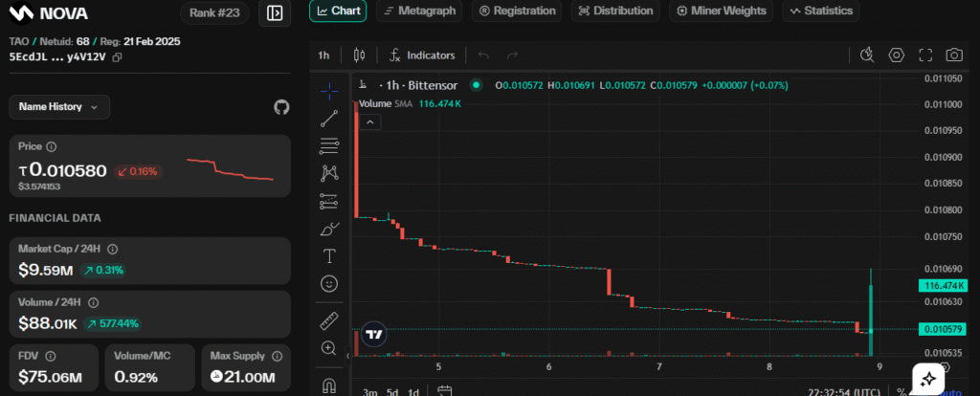Select the ruler measure tool
The width and height of the screenshot is (980, 396).
tap(329, 320)
